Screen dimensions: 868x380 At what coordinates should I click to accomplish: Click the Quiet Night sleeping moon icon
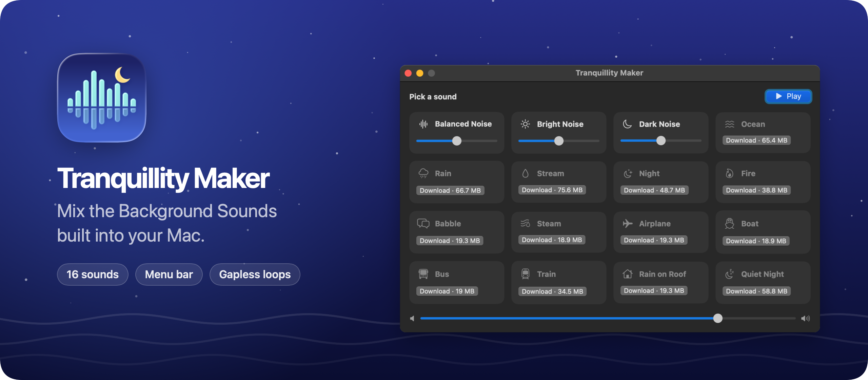[729, 274]
